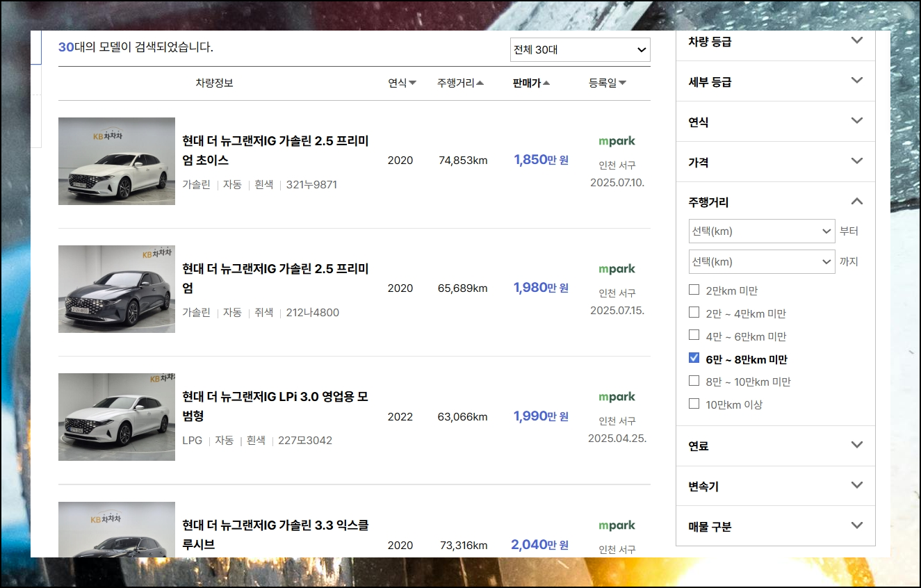Viewport: 921px width, 588px height.
Task: Check the 8만 ~ 10만km 미만 checkbox
Action: coord(694,381)
